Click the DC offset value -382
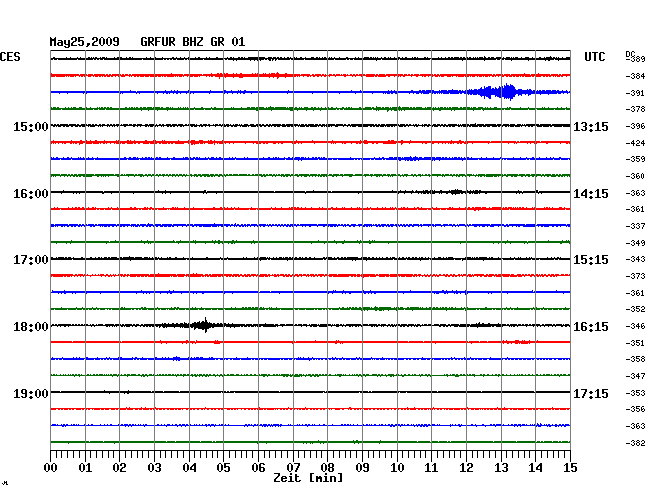650x494 pixels. [635, 443]
